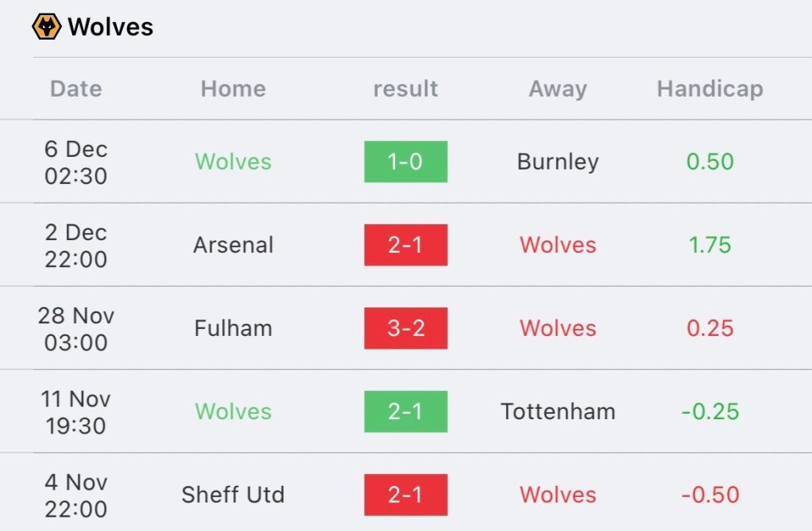Open the Fulham 3-2 result badge
The width and height of the screenshot is (812, 531).
click(405, 328)
